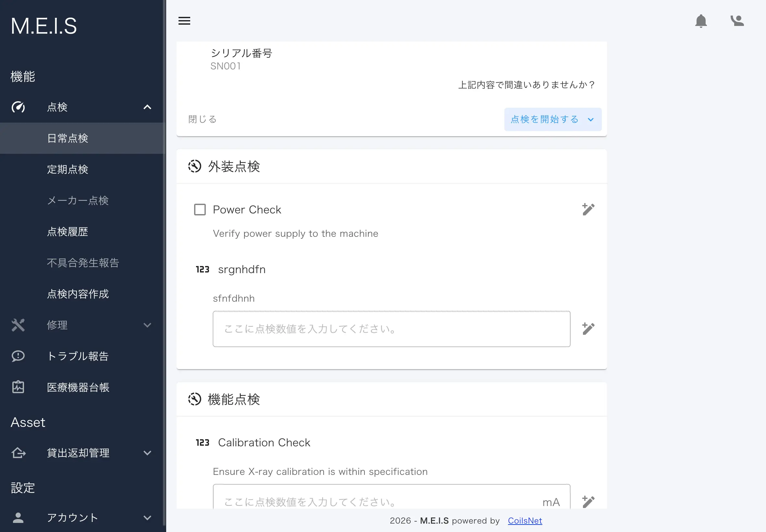
Task: Open the notifications bell
Action: coord(701,21)
